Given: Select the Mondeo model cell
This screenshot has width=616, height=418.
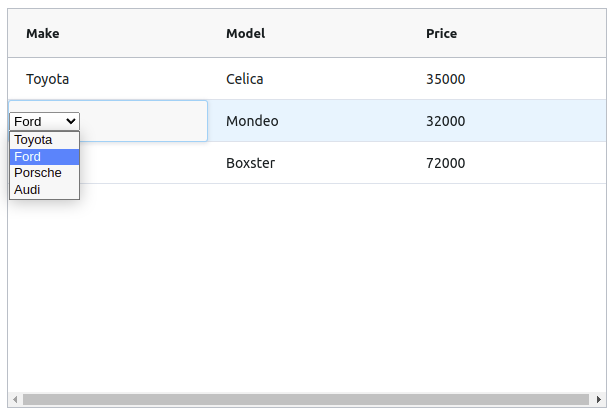Looking at the screenshot, I should point(308,121).
